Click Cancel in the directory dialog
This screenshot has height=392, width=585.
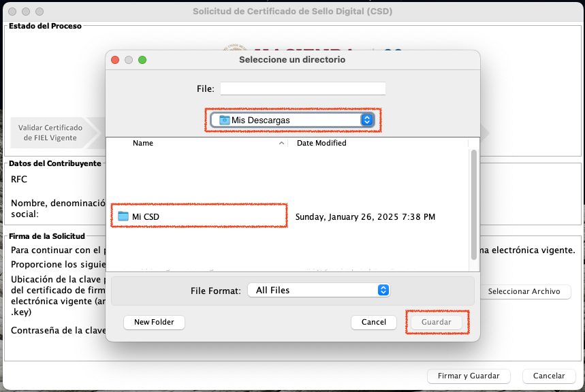373,322
